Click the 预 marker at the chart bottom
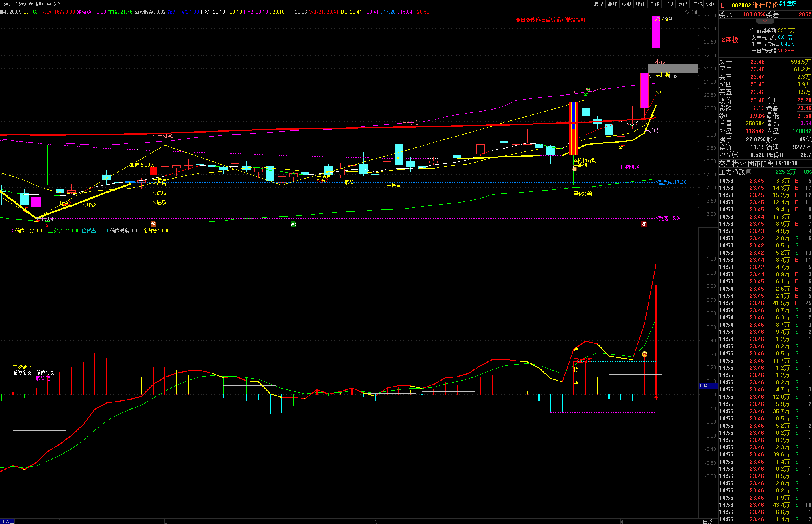 click(x=153, y=224)
